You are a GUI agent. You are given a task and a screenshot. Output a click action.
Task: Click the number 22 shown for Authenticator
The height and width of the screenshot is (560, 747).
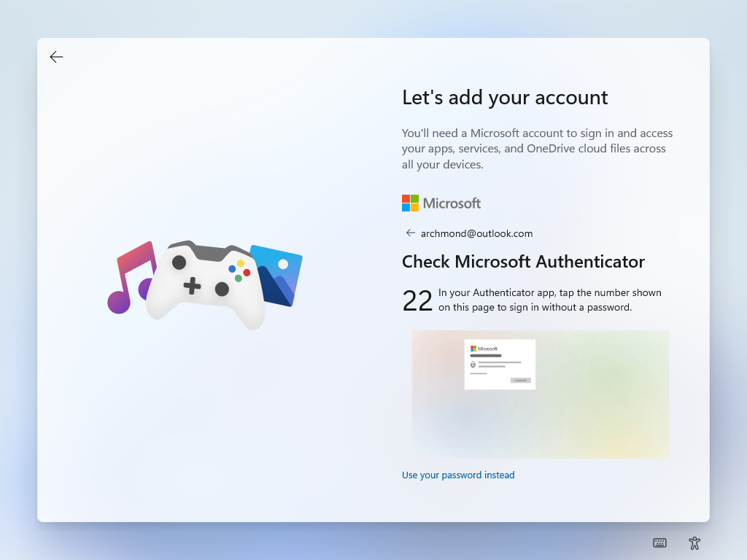pos(417,301)
